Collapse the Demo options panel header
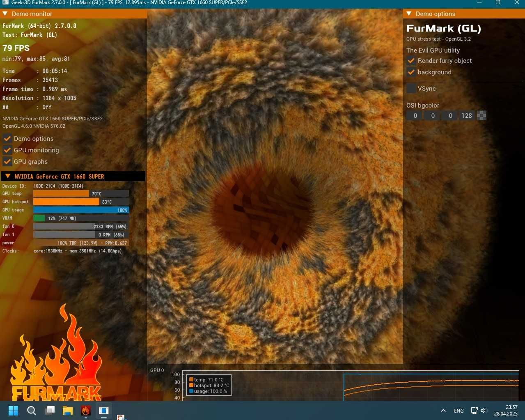The image size is (525, 420). point(409,14)
